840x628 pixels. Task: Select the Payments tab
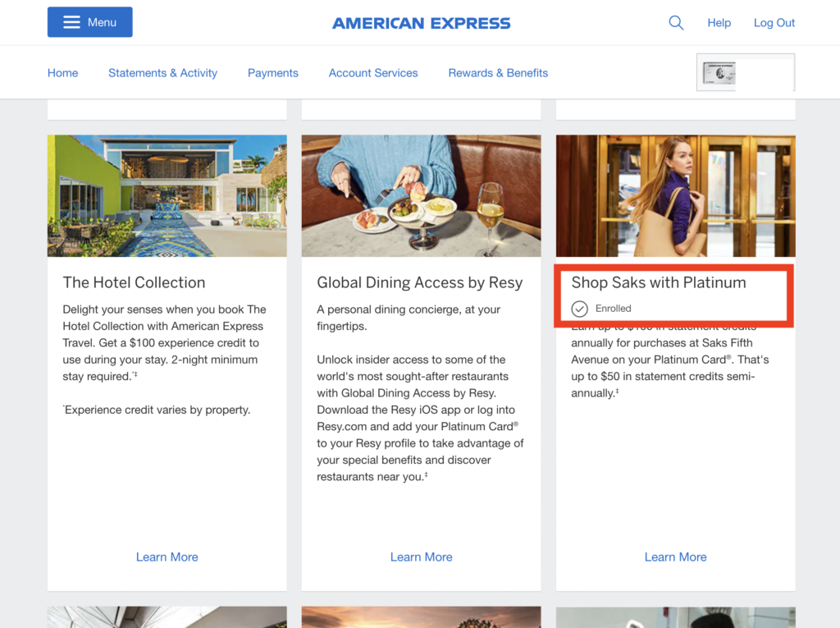(x=272, y=73)
